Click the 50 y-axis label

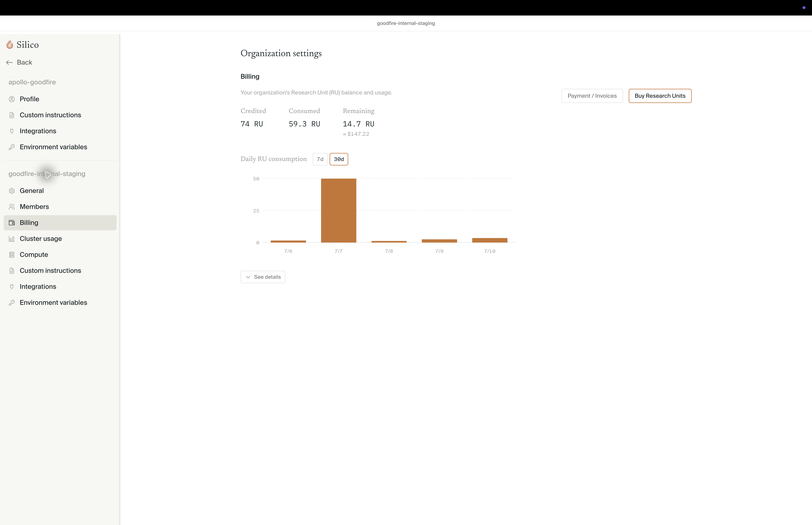[256, 179]
